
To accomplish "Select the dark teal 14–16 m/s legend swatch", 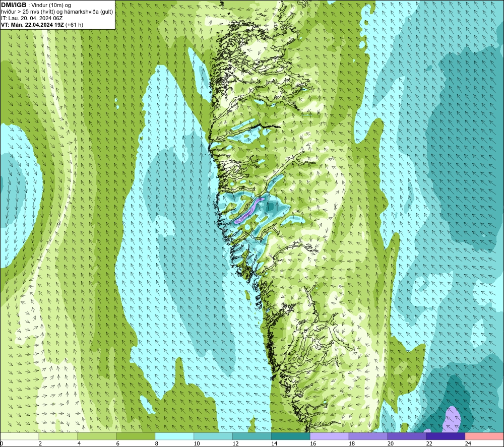I will (291, 436).
